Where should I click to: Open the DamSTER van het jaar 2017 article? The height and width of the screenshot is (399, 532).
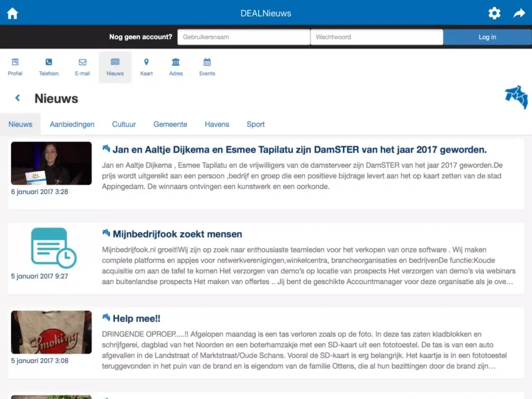click(x=300, y=150)
